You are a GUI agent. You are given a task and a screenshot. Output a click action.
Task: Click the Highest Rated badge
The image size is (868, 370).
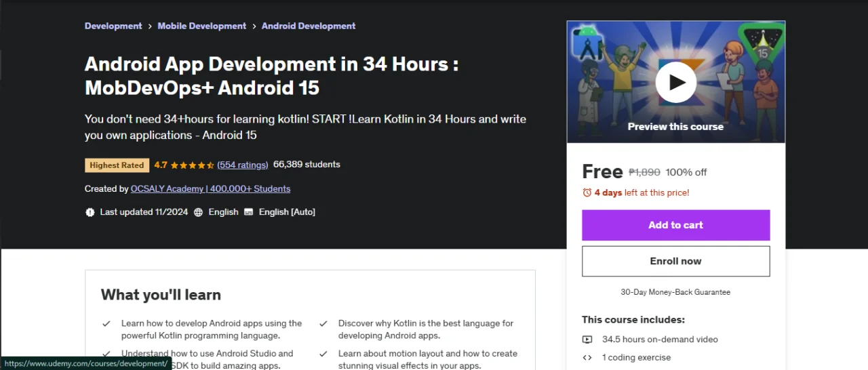pyautogui.click(x=117, y=165)
